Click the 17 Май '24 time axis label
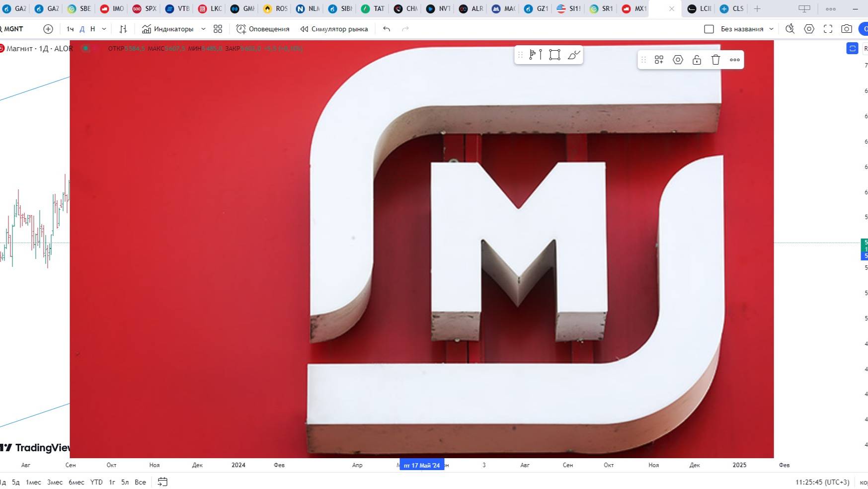The width and height of the screenshot is (868, 489). [422, 465]
